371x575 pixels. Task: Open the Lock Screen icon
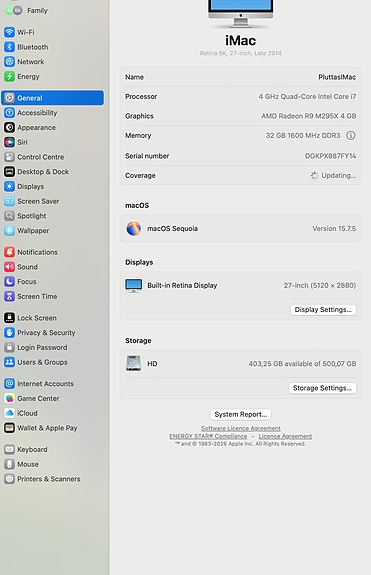pyautogui.click(x=10, y=318)
